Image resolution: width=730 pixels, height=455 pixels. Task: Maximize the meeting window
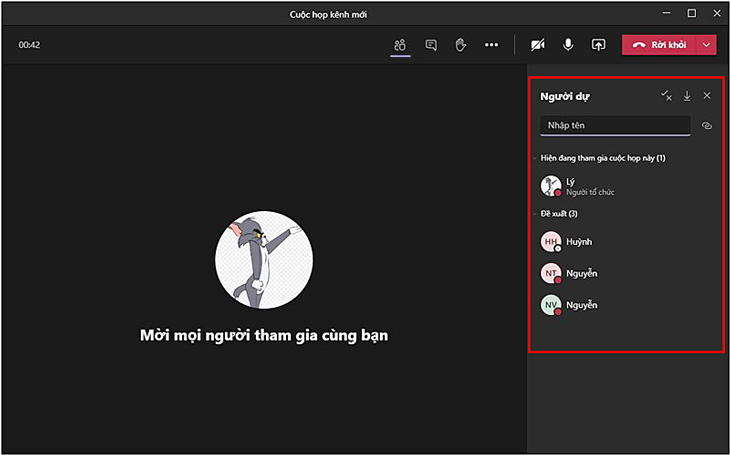click(692, 14)
